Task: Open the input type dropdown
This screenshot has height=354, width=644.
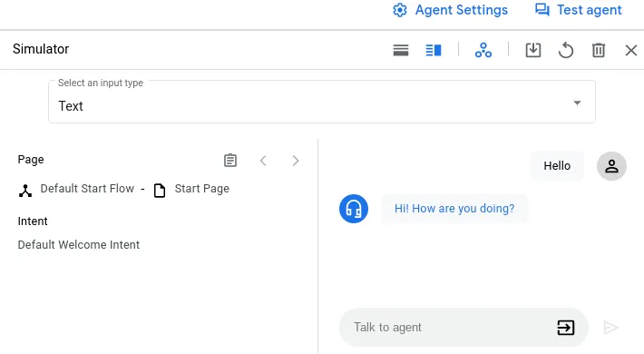Action: click(322, 102)
